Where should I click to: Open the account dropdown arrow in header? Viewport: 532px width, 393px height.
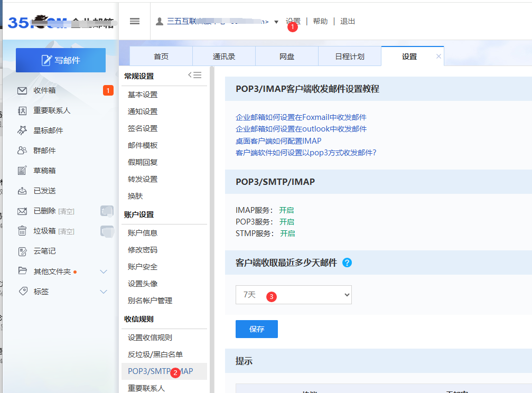(x=276, y=22)
